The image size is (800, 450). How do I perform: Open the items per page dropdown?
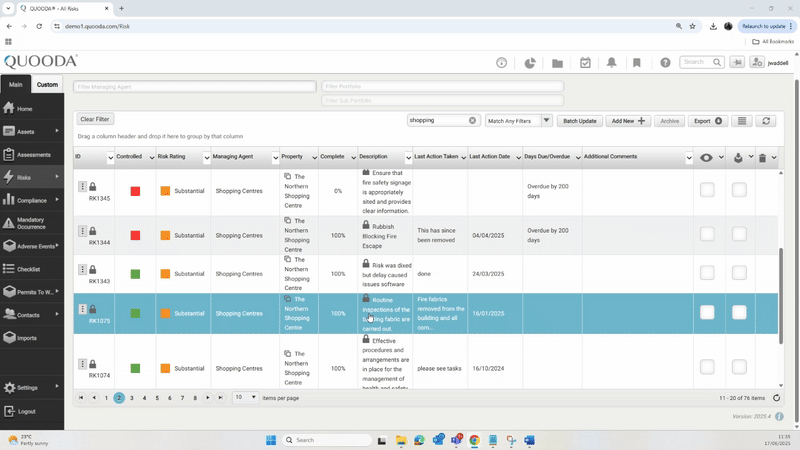[245, 397]
